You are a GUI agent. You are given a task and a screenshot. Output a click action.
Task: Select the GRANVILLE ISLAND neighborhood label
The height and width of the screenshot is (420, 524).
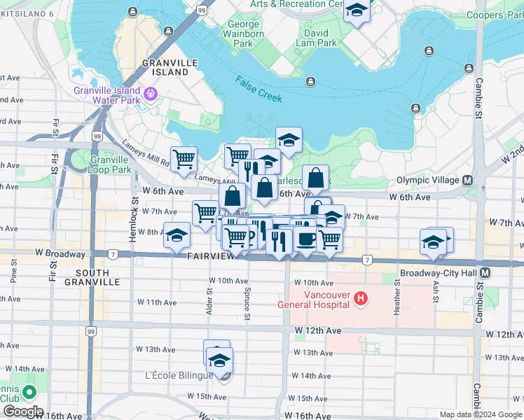pyautogui.click(x=170, y=67)
